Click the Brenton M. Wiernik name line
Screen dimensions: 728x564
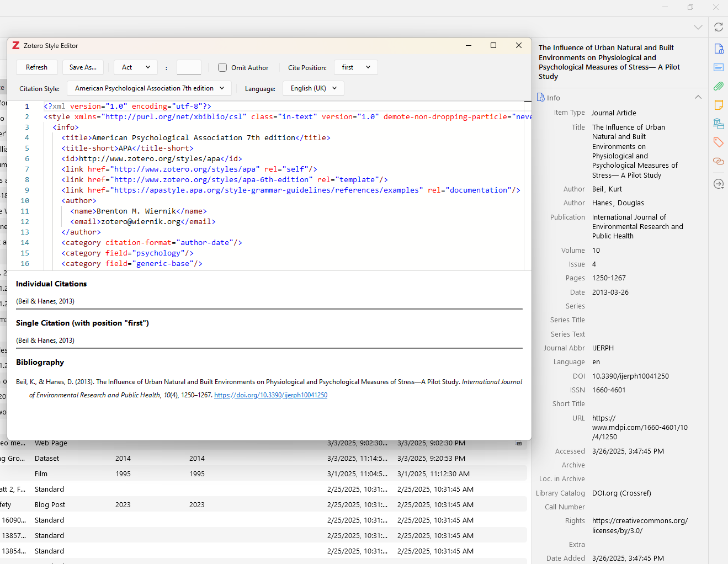click(x=139, y=211)
